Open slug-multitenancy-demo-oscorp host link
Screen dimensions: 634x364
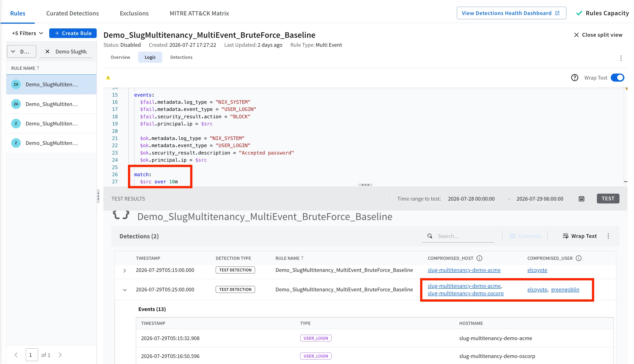(466, 293)
